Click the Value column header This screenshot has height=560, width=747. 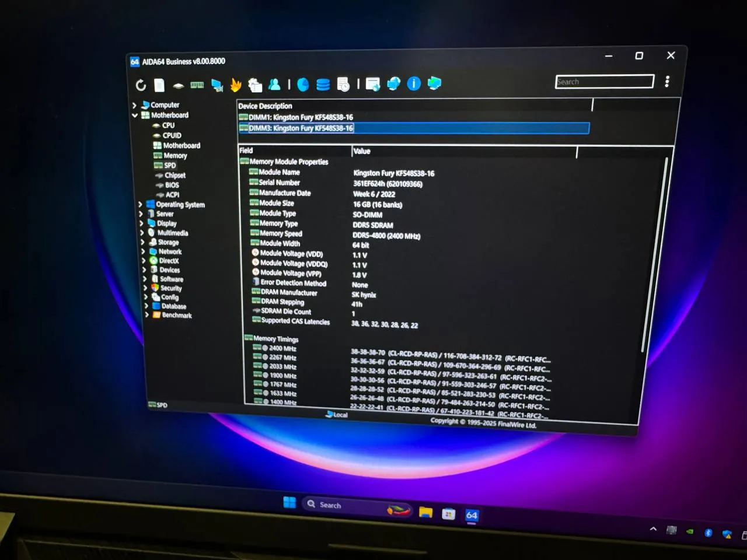(x=464, y=152)
